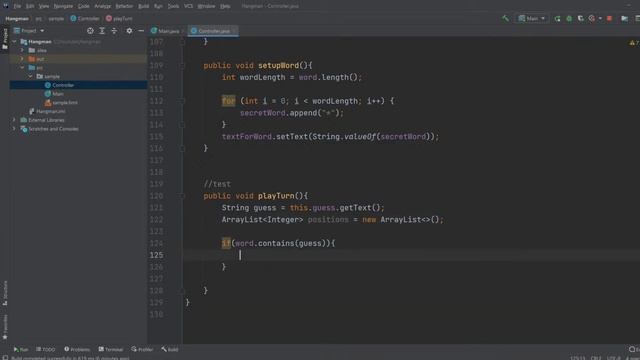Viewport: 640px width, 360px height.
Task: Click the Build Project hammer icon
Action: click(505, 18)
